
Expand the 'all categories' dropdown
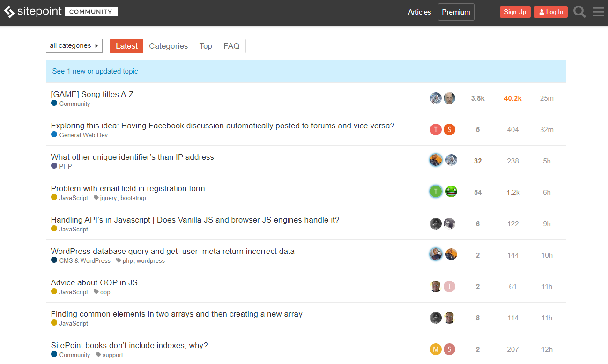[x=74, y=46]
